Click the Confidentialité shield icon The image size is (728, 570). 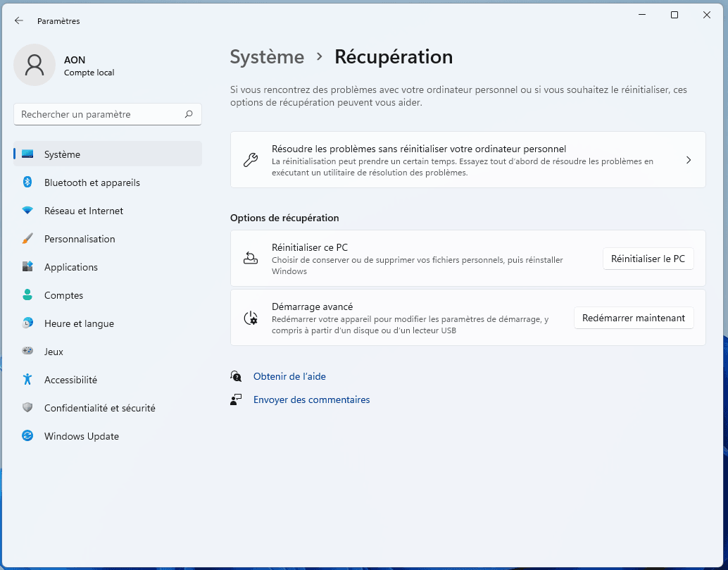(x=27, y=407)
